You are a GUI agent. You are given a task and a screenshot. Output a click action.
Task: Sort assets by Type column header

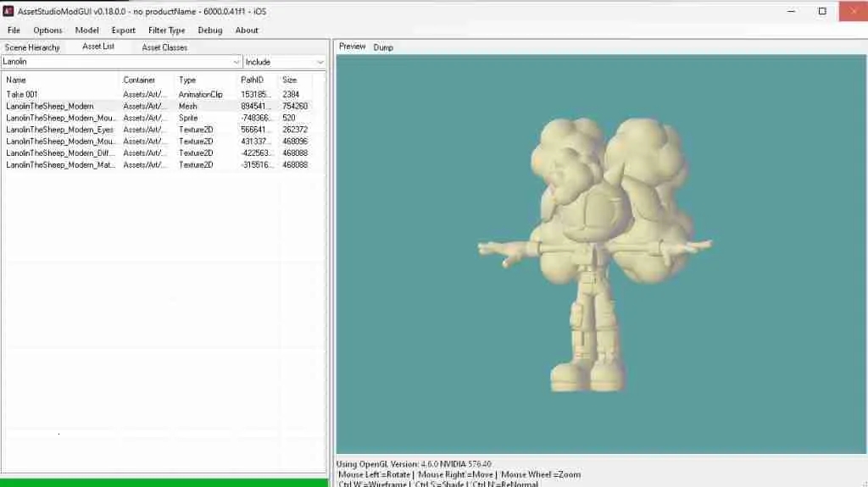[x=206, y=80]
